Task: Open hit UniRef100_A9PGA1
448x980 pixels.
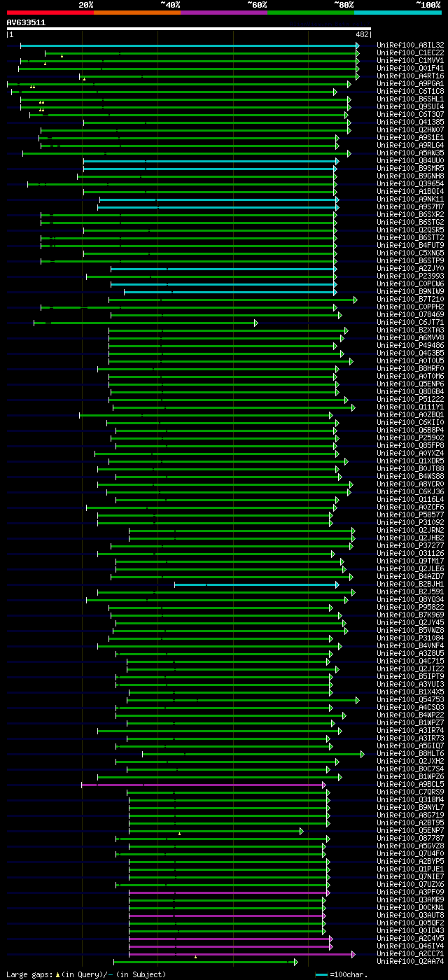Action: (x=410, y=83)
